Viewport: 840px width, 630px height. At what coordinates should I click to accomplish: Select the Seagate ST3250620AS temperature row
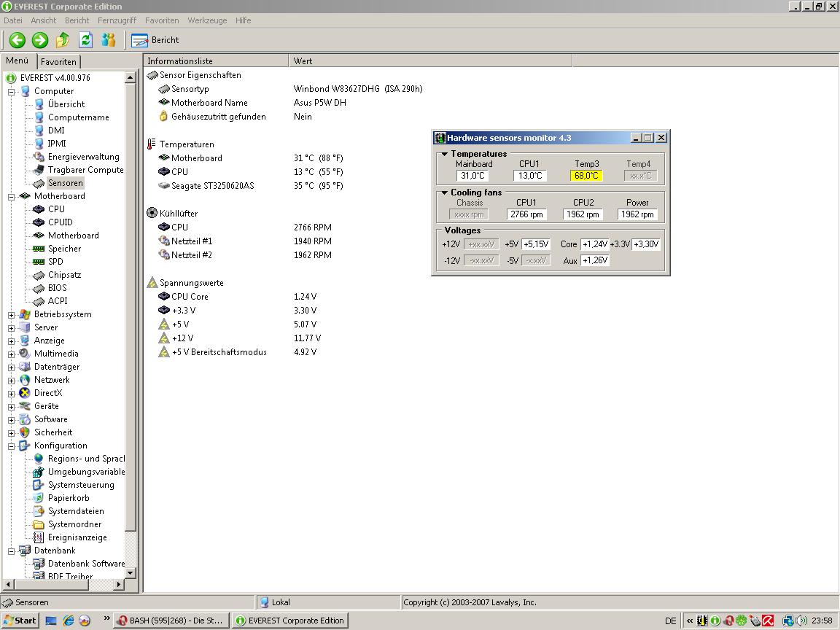[251, 186]
